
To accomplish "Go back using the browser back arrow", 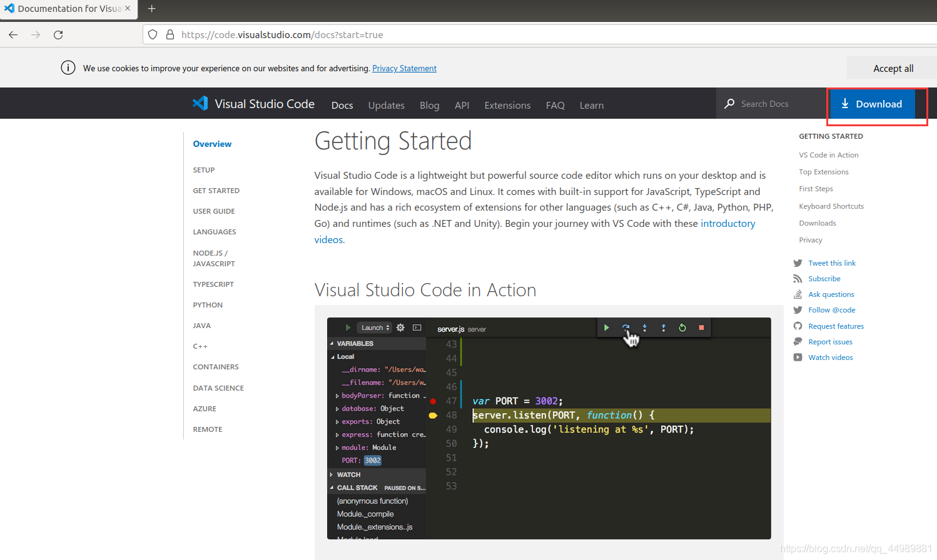I will 13,35.
